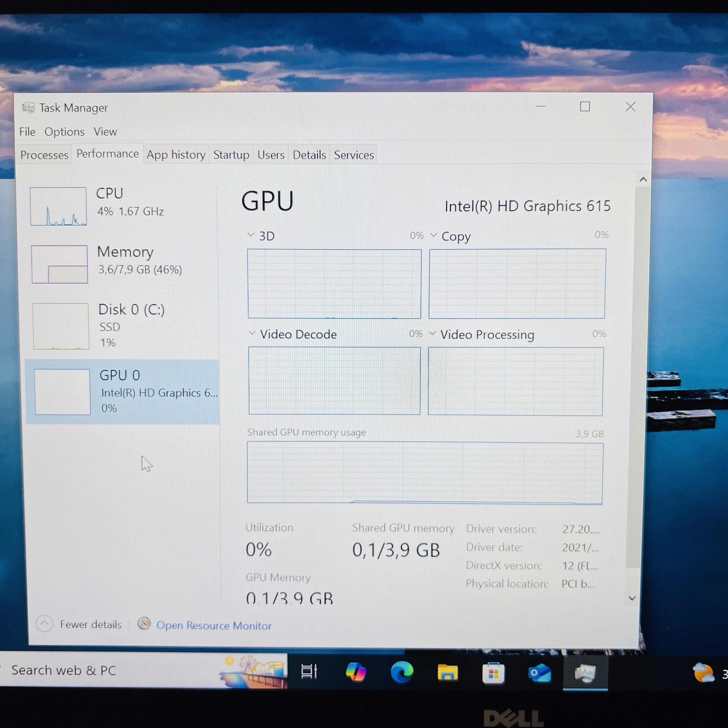This screenshot has height=728, width=728.
Task: Switch to the Processes tab
Action: [x=45, y=155]
